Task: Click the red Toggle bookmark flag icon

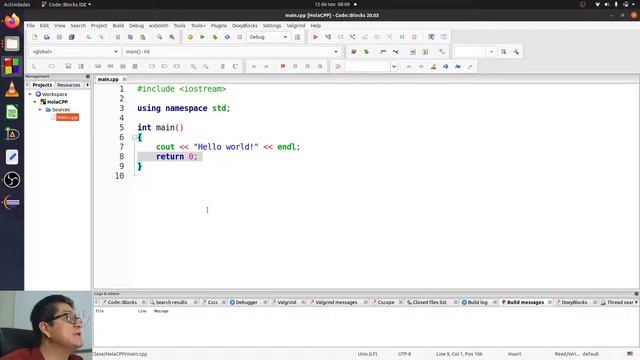Action: (x=282, y=67)
